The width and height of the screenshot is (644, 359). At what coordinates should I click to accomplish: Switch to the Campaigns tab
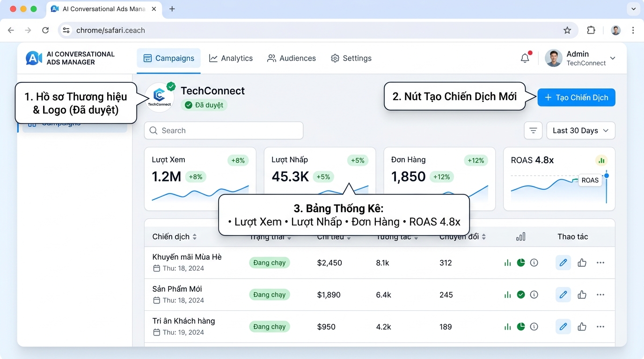[168, 58]
